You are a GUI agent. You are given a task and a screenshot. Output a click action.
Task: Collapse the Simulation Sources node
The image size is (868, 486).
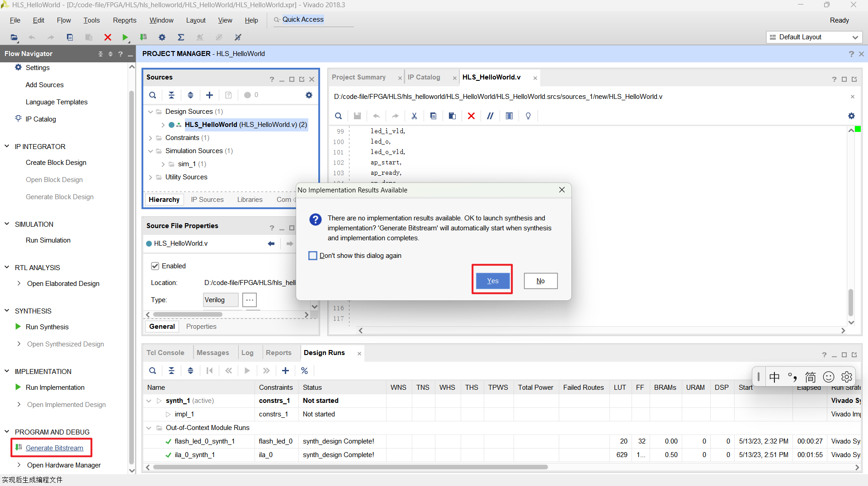click(151, 151)
